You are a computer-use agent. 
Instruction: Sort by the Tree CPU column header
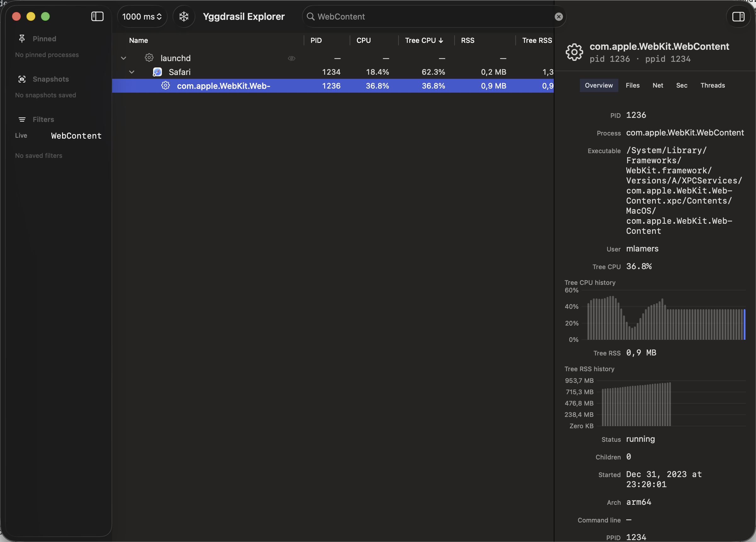[x=424, y=40]
